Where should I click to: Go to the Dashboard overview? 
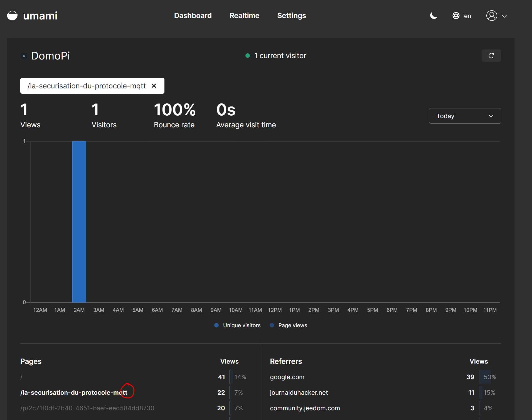(x=193, y=16)
